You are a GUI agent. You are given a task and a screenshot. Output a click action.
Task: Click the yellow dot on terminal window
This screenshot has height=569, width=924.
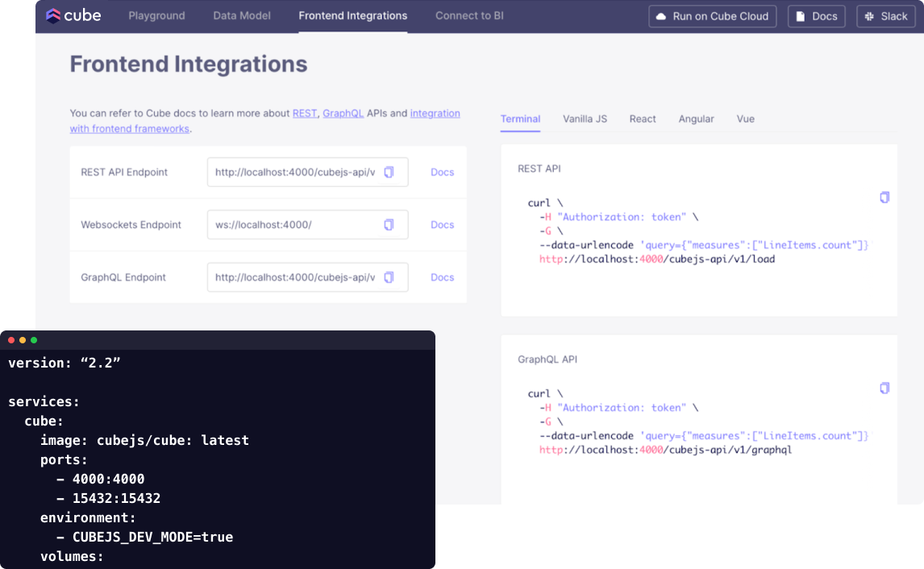[23, 340]
